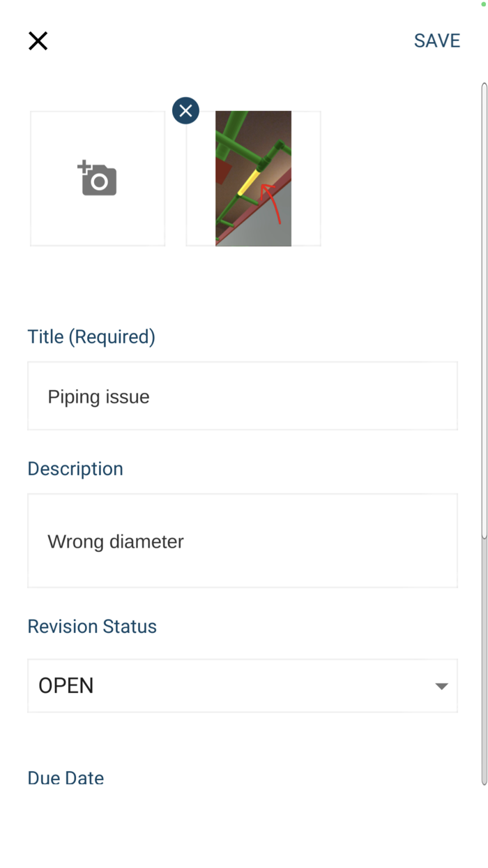Click the red arrow annotation in the photo
488x868 pixels.
click(272, 203)
